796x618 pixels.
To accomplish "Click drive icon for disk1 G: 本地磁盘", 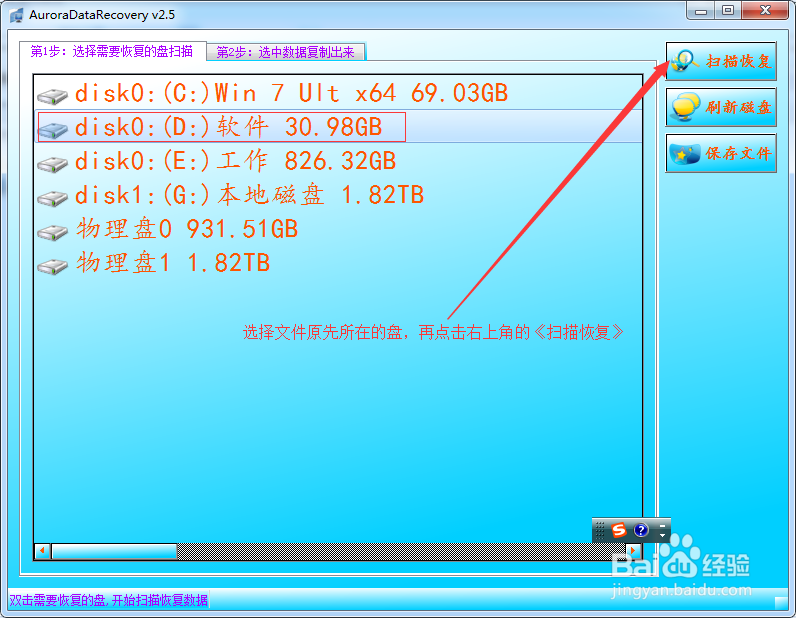I will click(x=52, y=197).
